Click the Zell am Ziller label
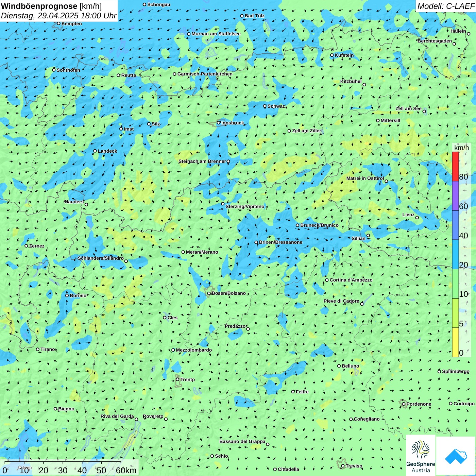The height and width of the screenshot is (476, 476). (x=307, y=131)
